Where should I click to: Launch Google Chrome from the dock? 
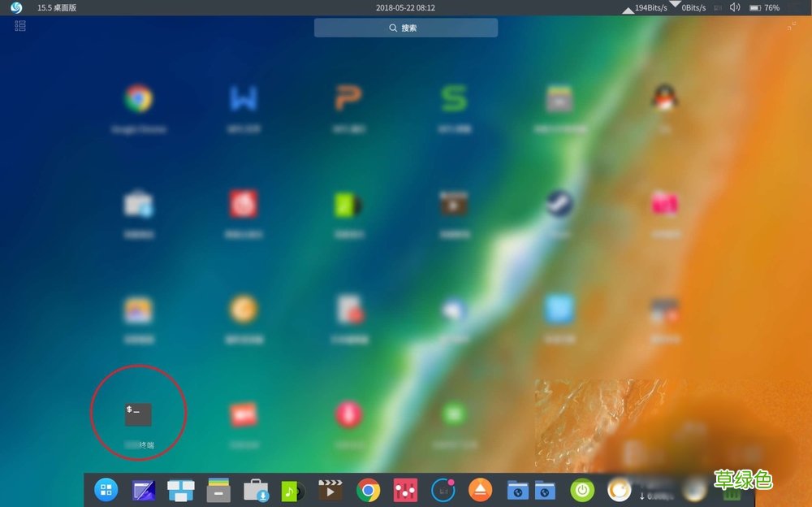(368, 490)
